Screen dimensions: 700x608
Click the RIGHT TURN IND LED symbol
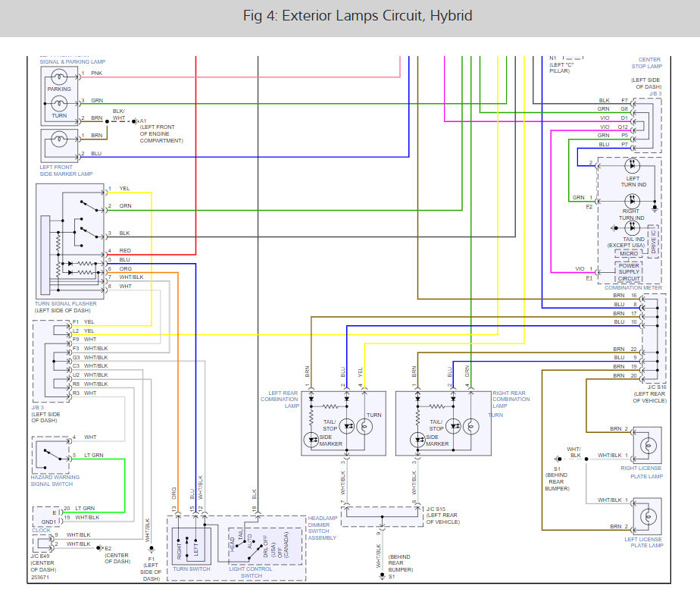632,201
